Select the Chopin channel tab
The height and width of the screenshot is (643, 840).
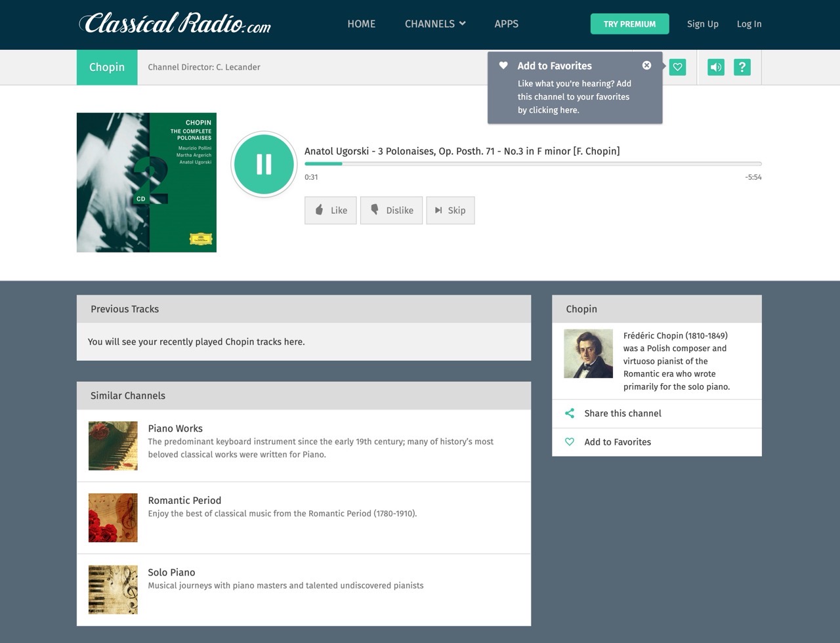[107, 67]
